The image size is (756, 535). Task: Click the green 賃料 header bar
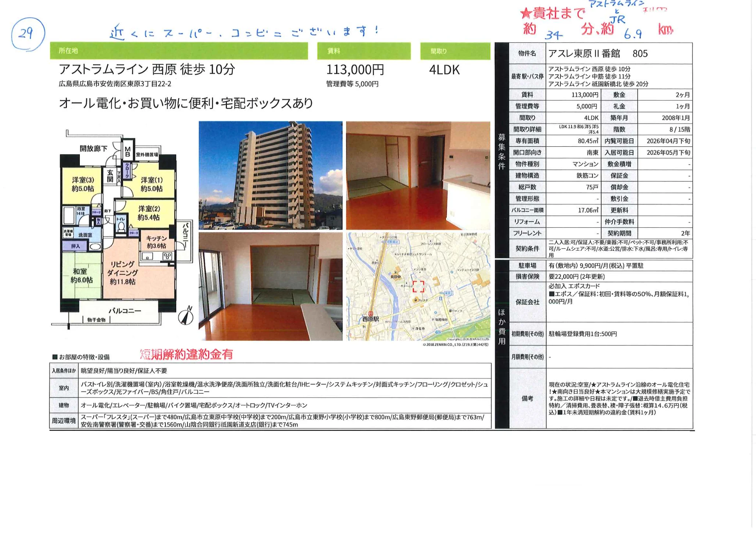point(364,51)
